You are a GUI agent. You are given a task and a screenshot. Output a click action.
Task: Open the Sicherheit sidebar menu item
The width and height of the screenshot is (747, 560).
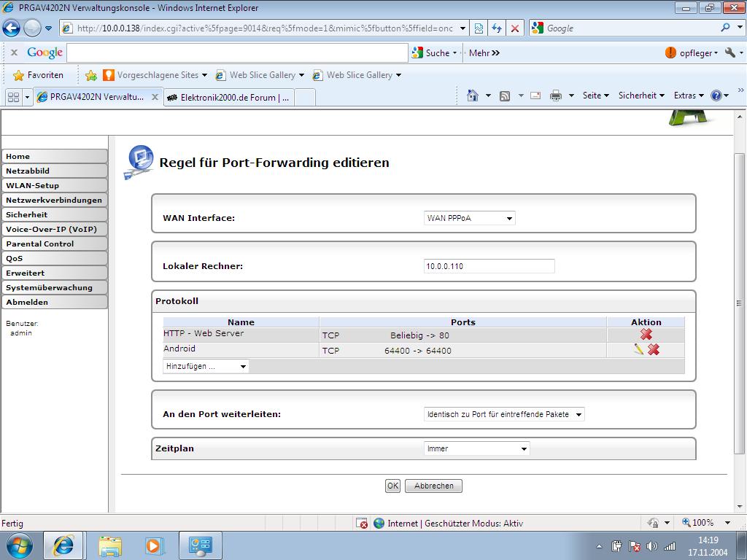[x=54, y=214]
